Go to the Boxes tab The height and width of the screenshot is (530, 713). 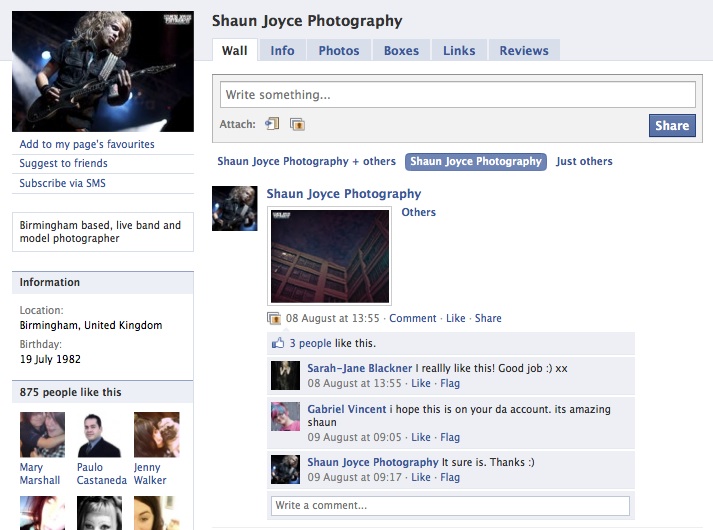click(401, 50)
